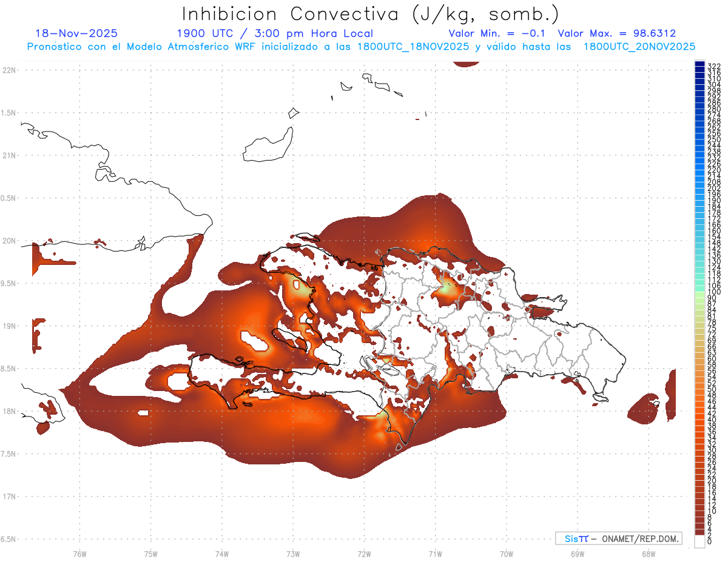Click the '17N' latitude label
The image size is (728, 562).
(8, 497)
